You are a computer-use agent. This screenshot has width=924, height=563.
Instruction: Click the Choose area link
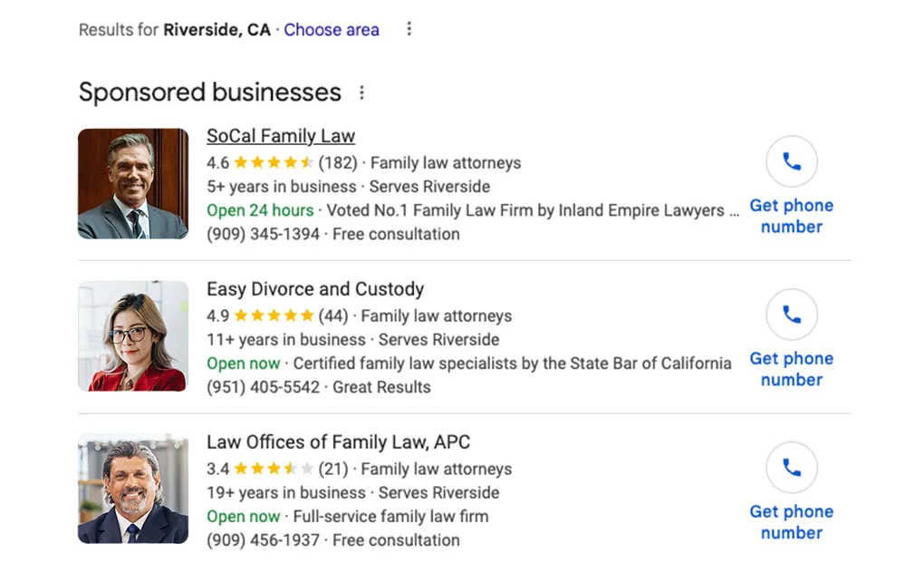click(332, 30)
